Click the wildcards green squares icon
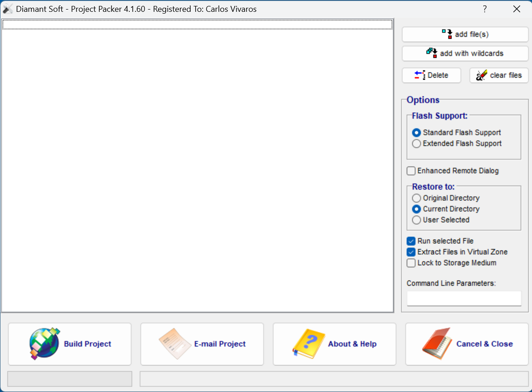The image size is (532, 392). 431,53
